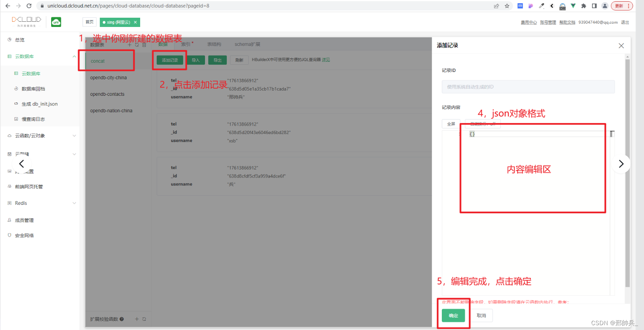The image size is (644, 330).
Task: Open 数据库回档 in the sidebar
Action: (x=33, y=89)
